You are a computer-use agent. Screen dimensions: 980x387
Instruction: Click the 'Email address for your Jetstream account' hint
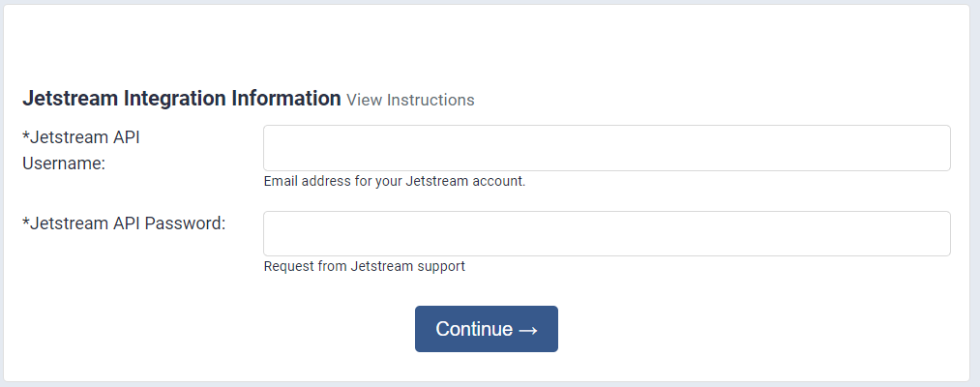(x=395, y=182)
